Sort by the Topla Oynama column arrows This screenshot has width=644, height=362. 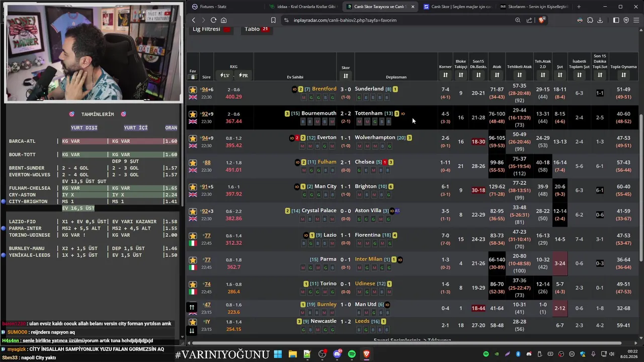coord(623,75)
